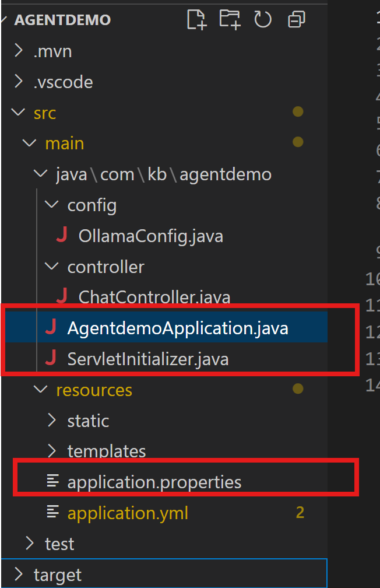The height and width of the screenshot is (588, 380).
Task: Select AgentdemoApplication.java file
Action: 178,328
